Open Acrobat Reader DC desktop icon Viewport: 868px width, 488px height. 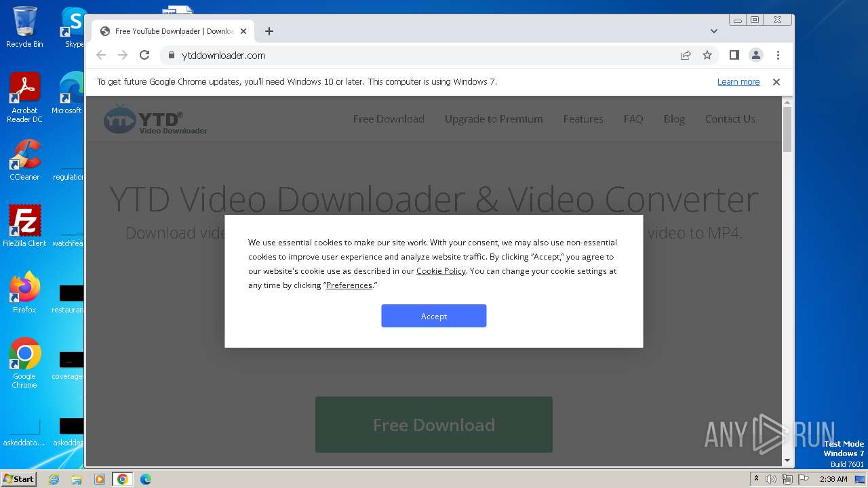[24, 98]
